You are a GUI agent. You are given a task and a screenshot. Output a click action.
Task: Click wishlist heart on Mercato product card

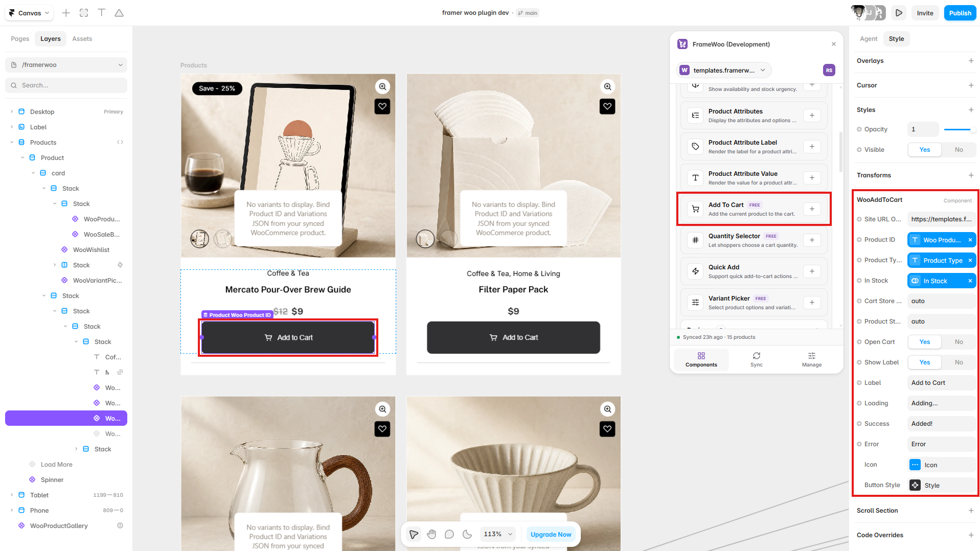pyautogui.click(x=382, y=106)
